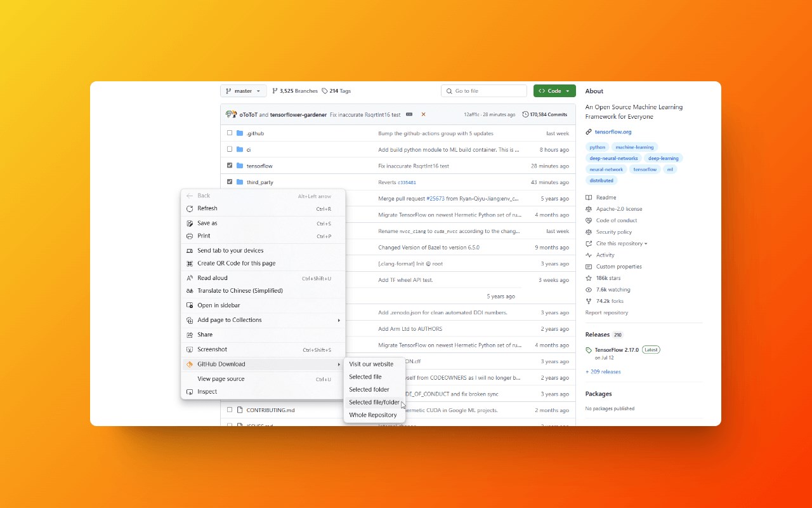The height and width of the screenshot is (508, 812).
Task: Choose Selected folder in submenu
Action: tap(374, 389)
